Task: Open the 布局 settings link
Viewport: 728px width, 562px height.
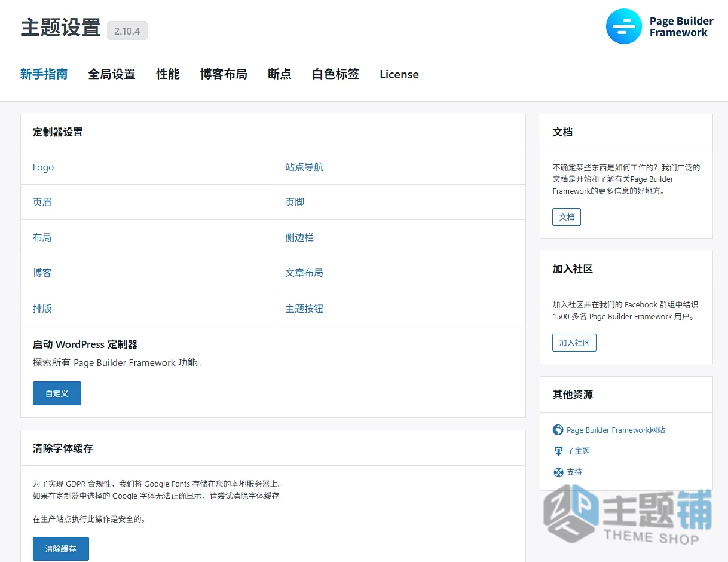Action: [x=42, y=237]
